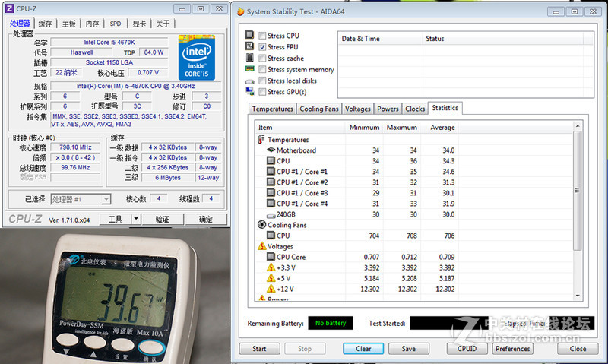Click the Temperatures thermometer icon in statistics list
Viewport: 608px width, 364px height.
[x=261, y=140]
